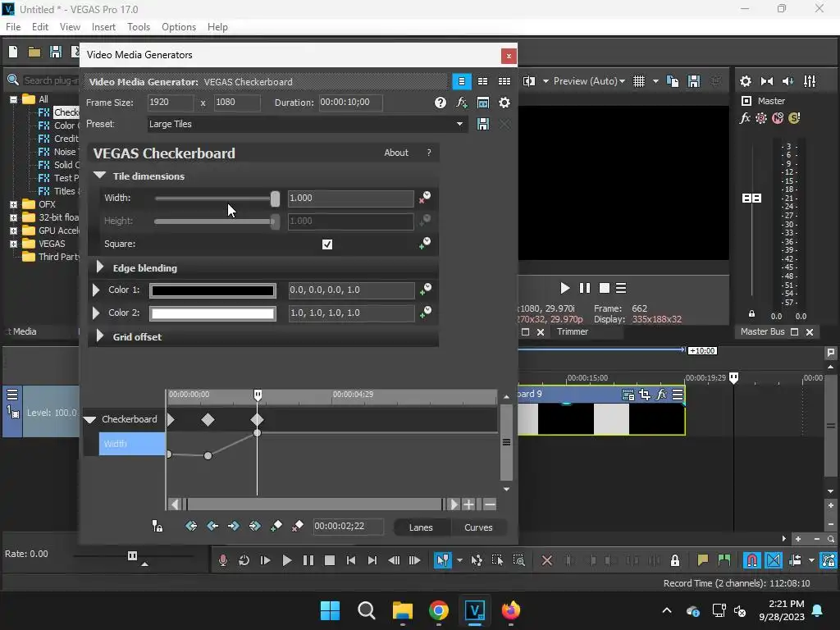
Task: Open Media FX icon in generator header
Action: coord(462,103)
